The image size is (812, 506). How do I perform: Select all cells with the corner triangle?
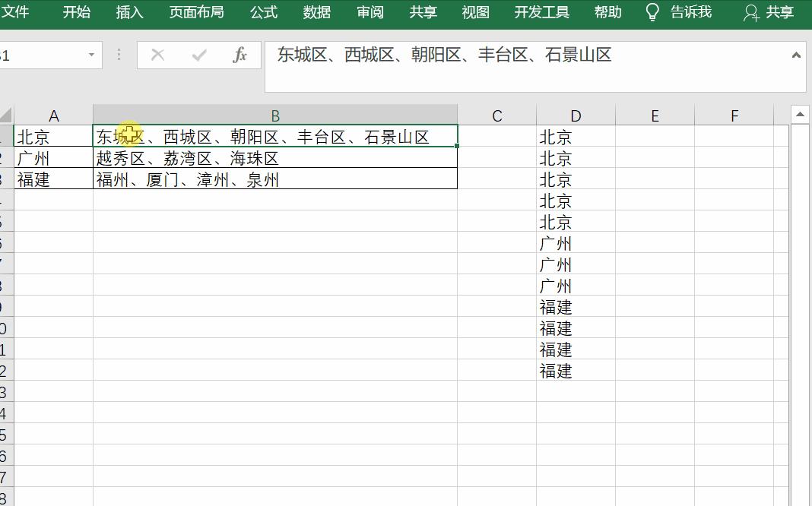[8, 115]
